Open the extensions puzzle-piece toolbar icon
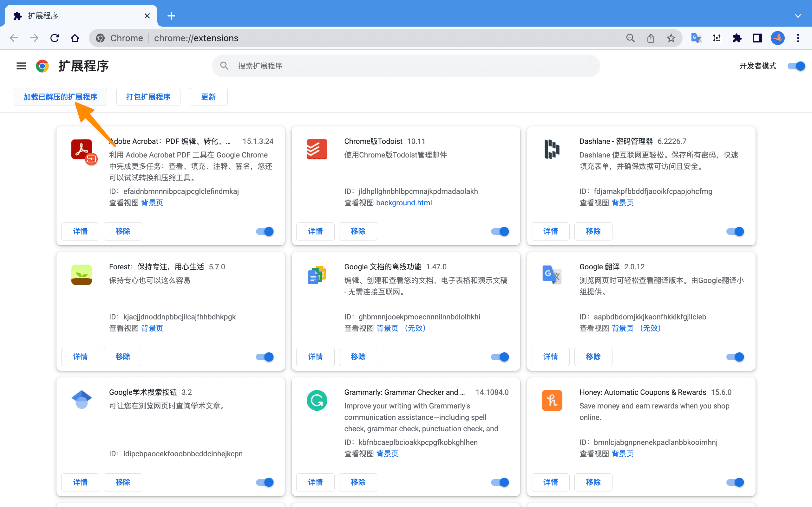Screen dimensions: 812x507 [x=737, y=38]
